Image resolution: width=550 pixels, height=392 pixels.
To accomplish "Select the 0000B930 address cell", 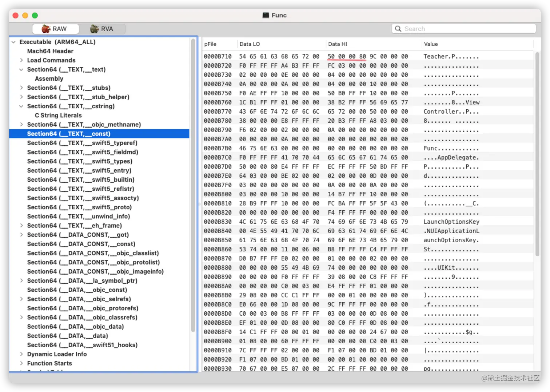I will (218, 368).
